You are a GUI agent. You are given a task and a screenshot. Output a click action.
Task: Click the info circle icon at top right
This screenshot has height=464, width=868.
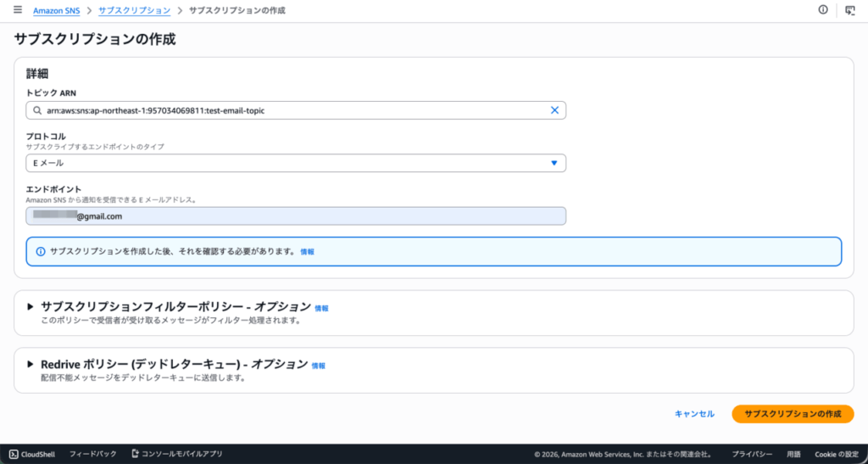point(823,10)
